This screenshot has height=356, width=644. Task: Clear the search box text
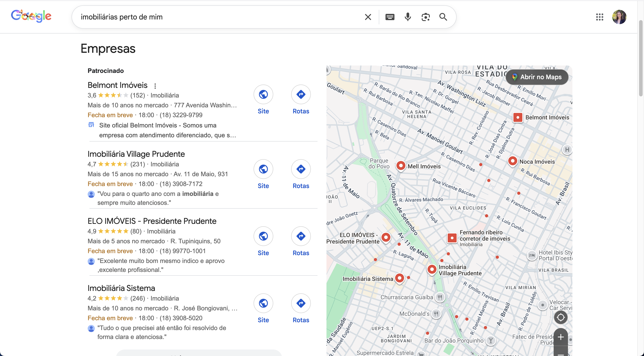[x=368, y=17]
